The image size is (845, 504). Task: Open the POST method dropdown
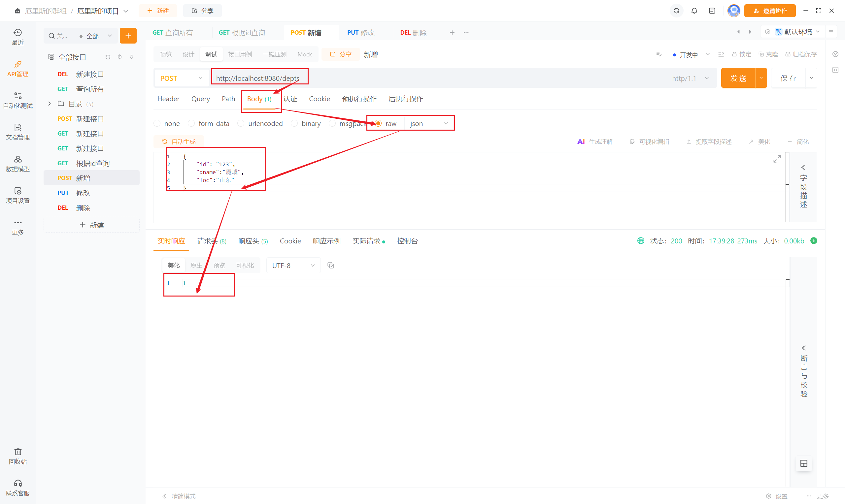181,78
